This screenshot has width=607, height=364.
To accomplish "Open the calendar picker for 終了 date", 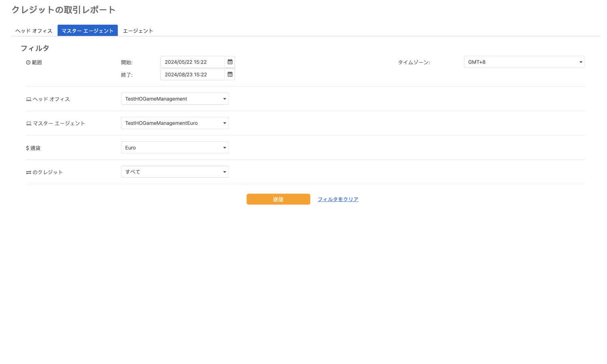I will pyautogui.click(x=230, y=74).
